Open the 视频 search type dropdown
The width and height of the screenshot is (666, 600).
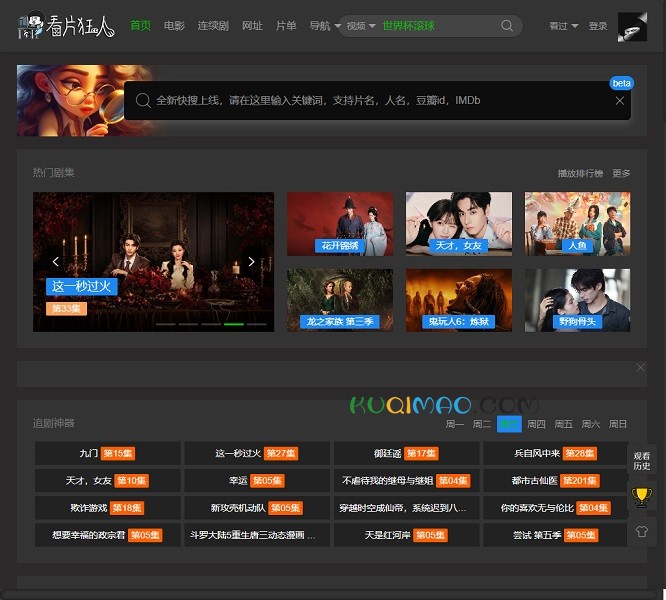pyautogui.click(x=361, y=26)
